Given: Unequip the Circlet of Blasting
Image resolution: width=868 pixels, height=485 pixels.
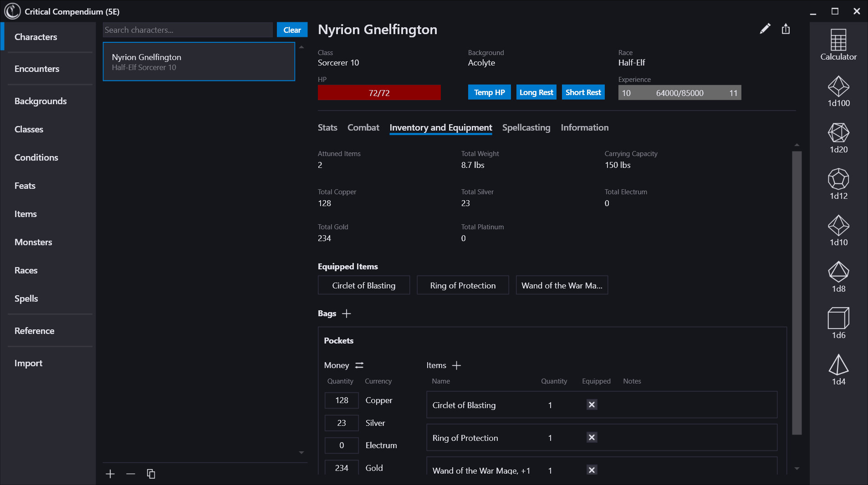Looking at the screenshot, I should [x=591, y=404].
